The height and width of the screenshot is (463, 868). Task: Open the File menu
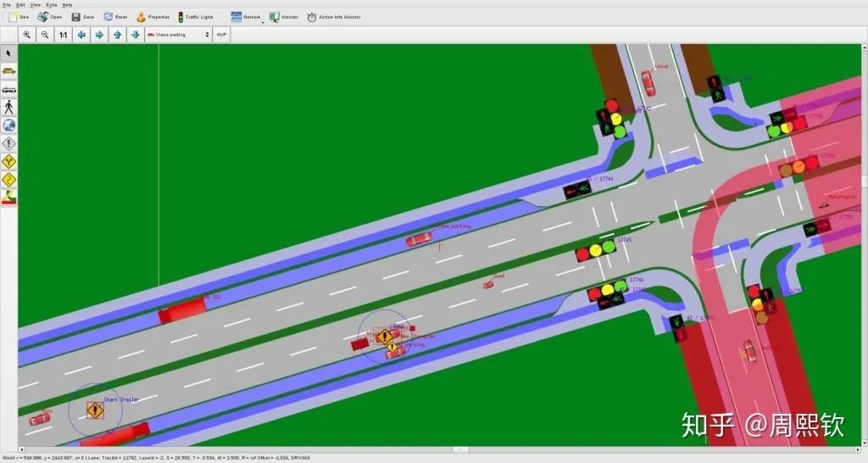pyautogui.click(x=7, y=4)
